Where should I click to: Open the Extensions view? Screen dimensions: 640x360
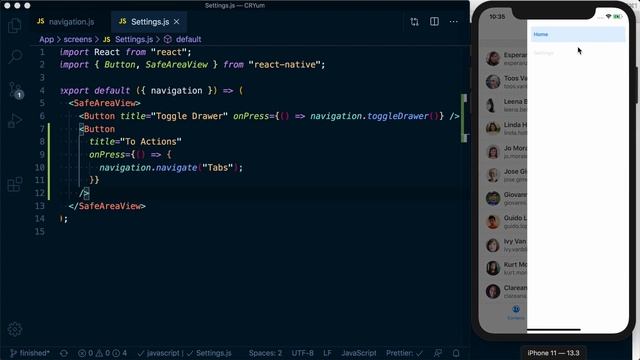[15, 184]
